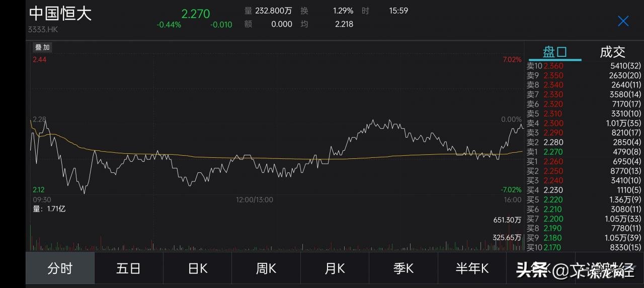Click the time value 15:59
The width and height of the screenshot is (644, 288).
pos(398,11)
